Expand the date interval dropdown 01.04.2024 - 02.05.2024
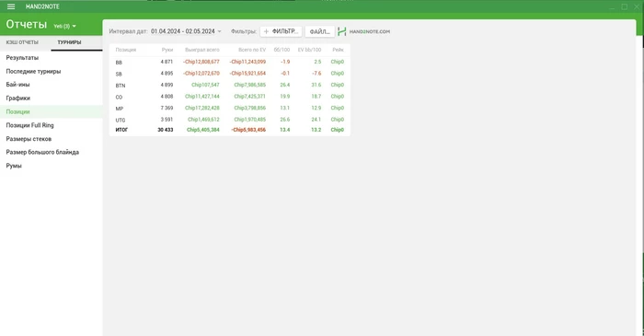 tap(186, 31)
